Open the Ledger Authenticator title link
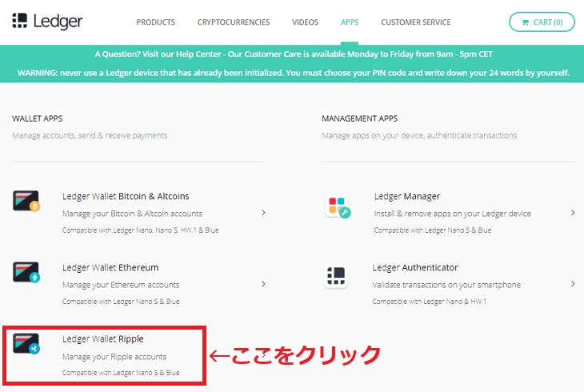The image size is (584, 392). click(415, 267)
